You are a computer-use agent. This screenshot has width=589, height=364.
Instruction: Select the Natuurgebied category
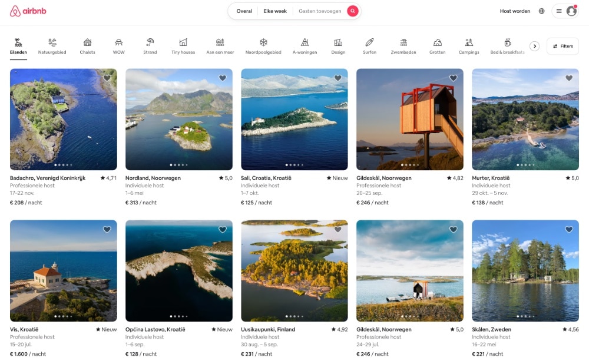(x=52, y=46)
